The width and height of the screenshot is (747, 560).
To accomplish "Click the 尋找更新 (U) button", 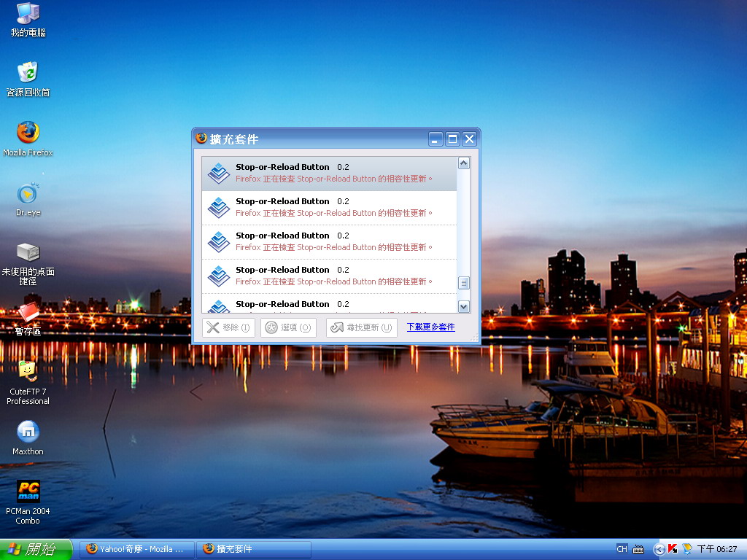I will (x=362, y=327).
